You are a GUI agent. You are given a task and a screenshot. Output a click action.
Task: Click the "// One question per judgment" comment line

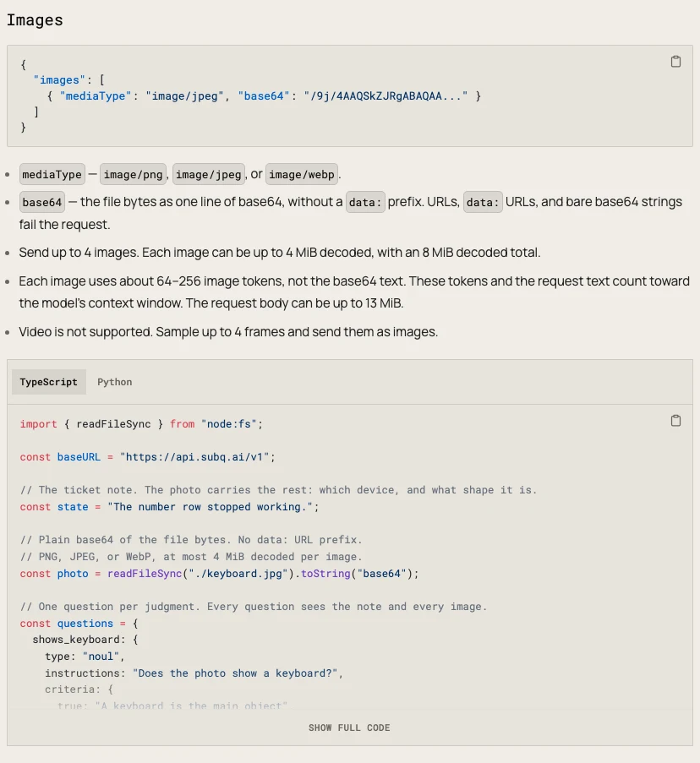click(253, 607)
